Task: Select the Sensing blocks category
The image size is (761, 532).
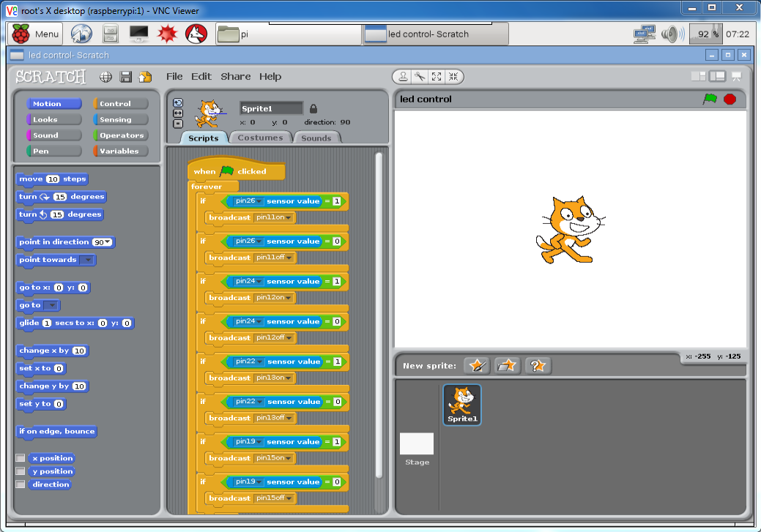Action: (x=121, y=119)
